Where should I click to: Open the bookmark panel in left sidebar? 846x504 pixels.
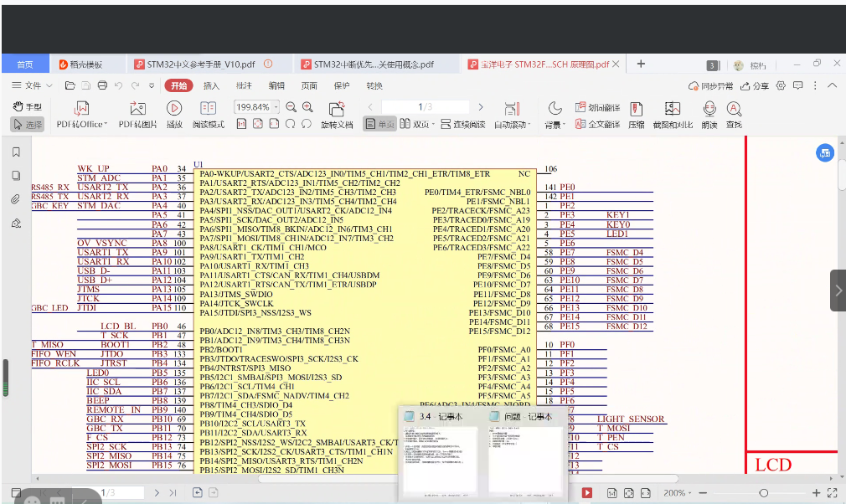15,152
